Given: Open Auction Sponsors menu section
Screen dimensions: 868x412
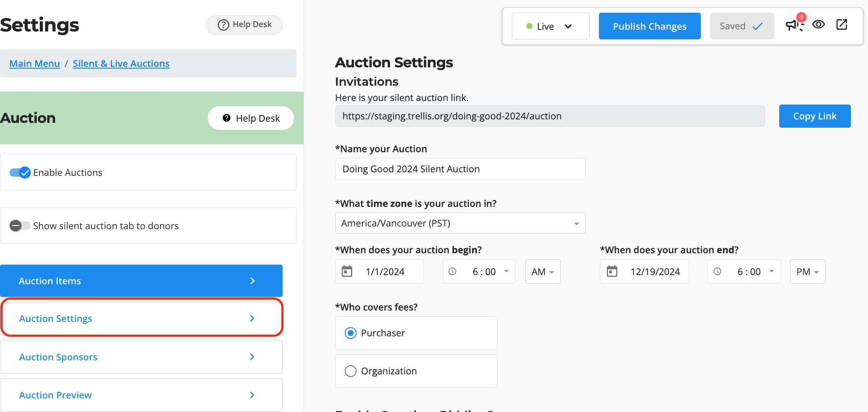Looking at the screenshot, I should point(141,357).
